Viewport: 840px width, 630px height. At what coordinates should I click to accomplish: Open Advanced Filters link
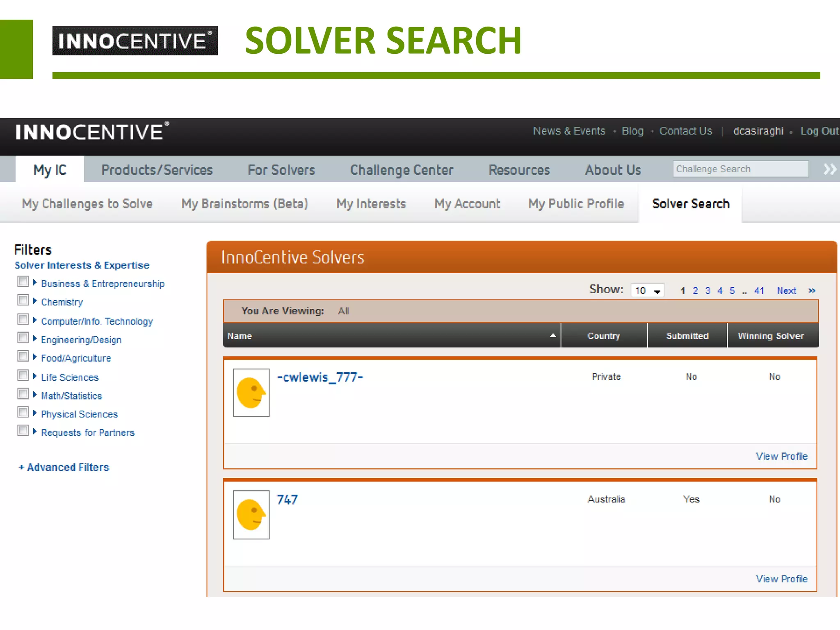(x=64, y=467)
